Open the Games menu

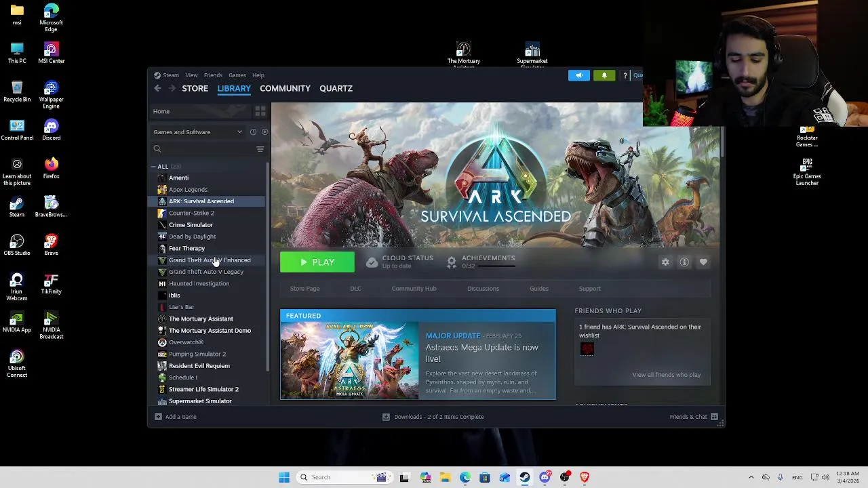pos(237,75)
